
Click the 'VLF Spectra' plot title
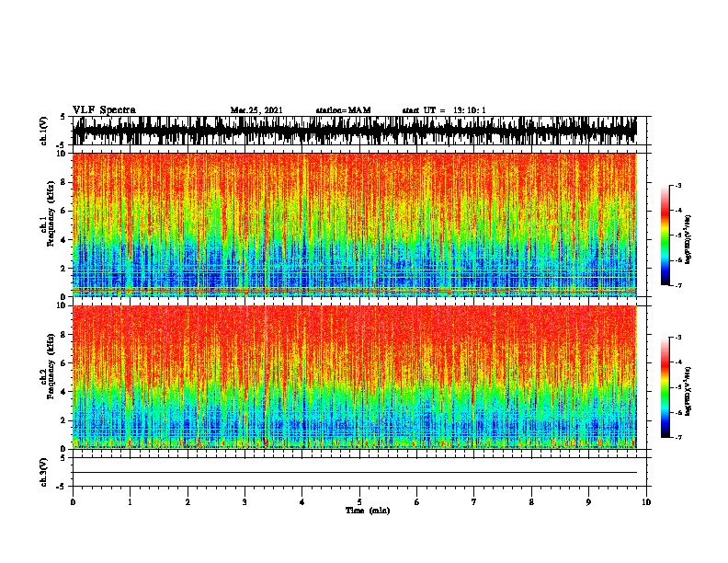[104, 110]
